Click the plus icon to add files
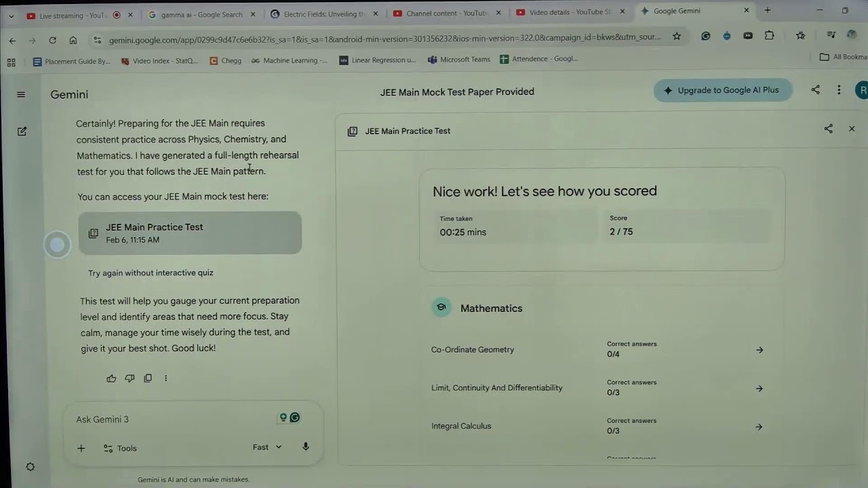Image resolution: width=868 pixels, height=488 pixels. click(x=81, y=448)
